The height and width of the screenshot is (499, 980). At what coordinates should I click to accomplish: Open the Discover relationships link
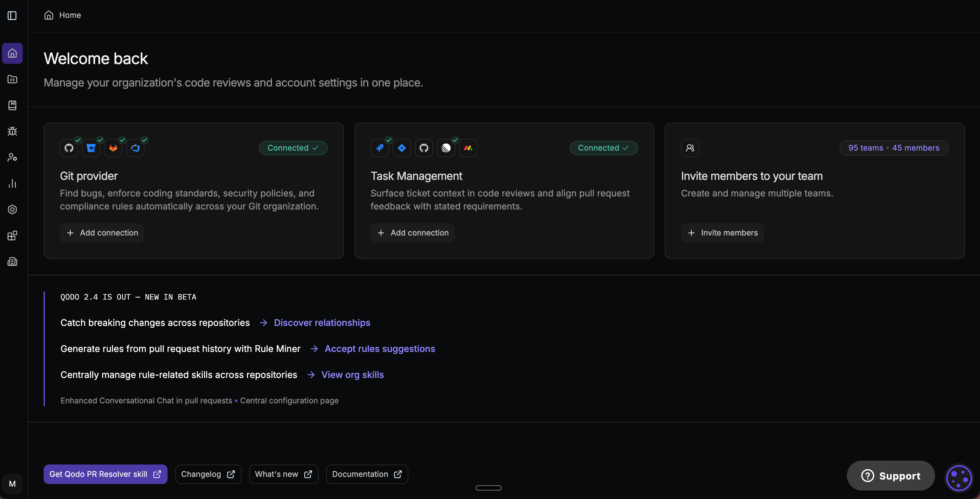pos(322,322)
